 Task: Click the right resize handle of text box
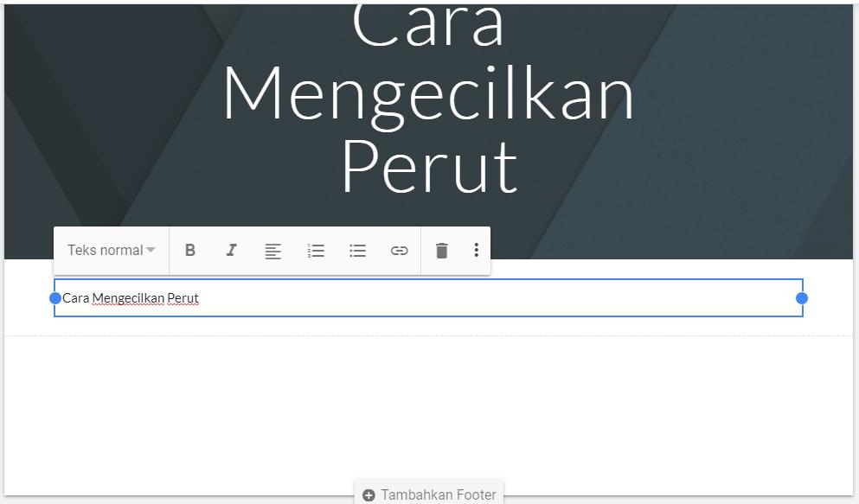pos(802,298)
